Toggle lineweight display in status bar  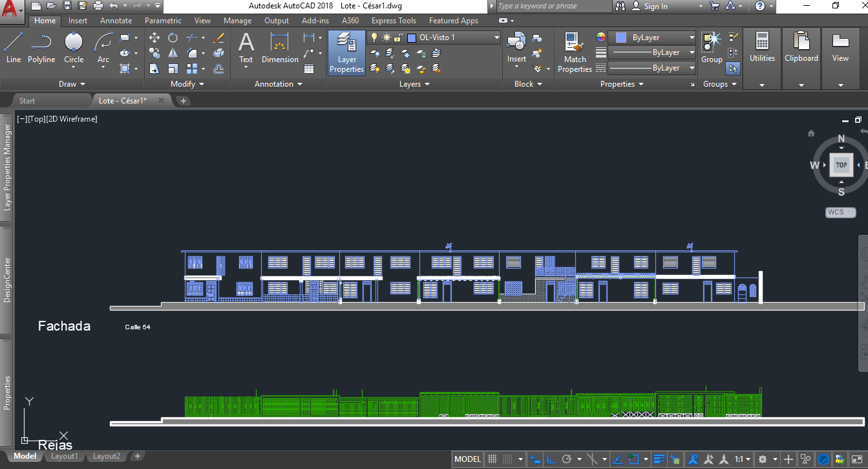pos(659,459)
